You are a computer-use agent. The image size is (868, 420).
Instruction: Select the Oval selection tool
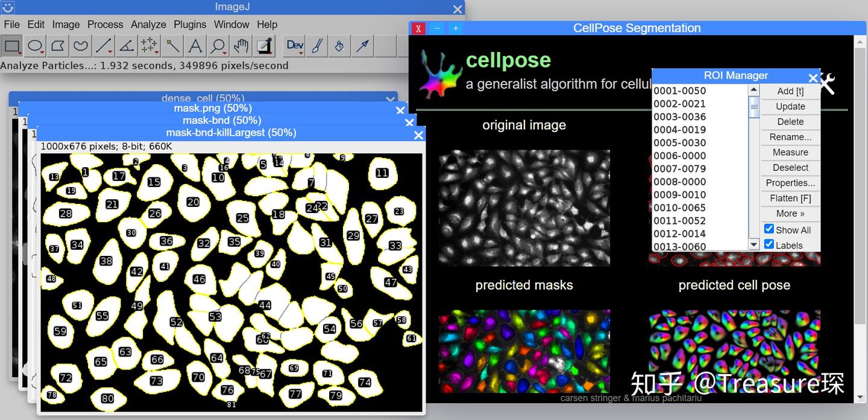(x=35, y=45)
